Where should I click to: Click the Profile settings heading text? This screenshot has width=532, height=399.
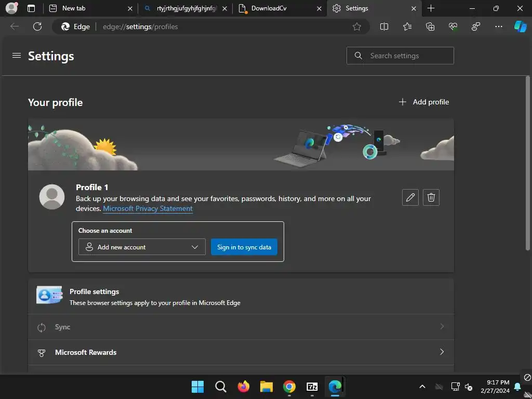[95, 291]
